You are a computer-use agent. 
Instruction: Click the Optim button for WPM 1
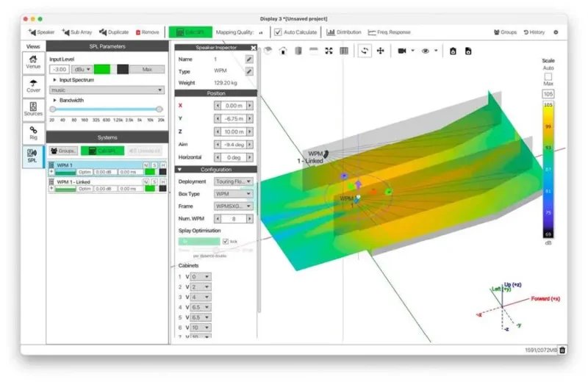coord(85,172)
